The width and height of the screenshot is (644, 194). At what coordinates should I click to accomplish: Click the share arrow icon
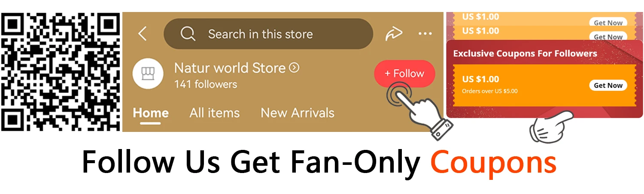click(x=393, y=34)
